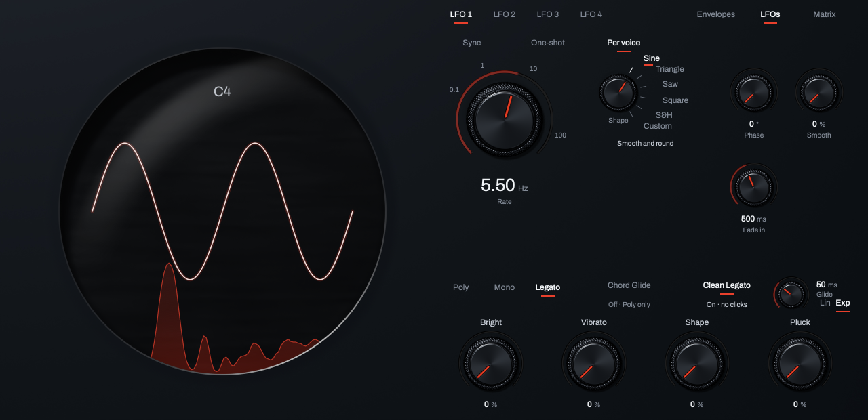The width and height of the screenshot is (868, 420).
Task: Open the Envelopes section
Action: (x=716, y=14)
